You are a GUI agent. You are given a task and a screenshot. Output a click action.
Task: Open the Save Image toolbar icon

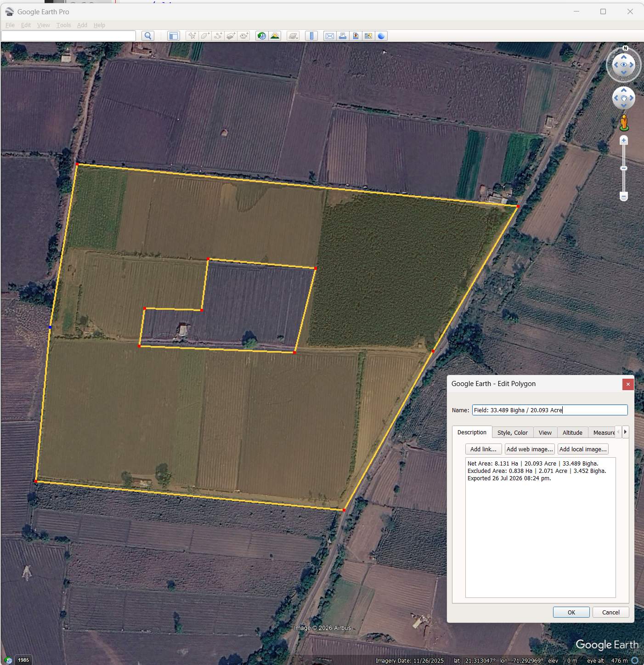pos(368,36)
